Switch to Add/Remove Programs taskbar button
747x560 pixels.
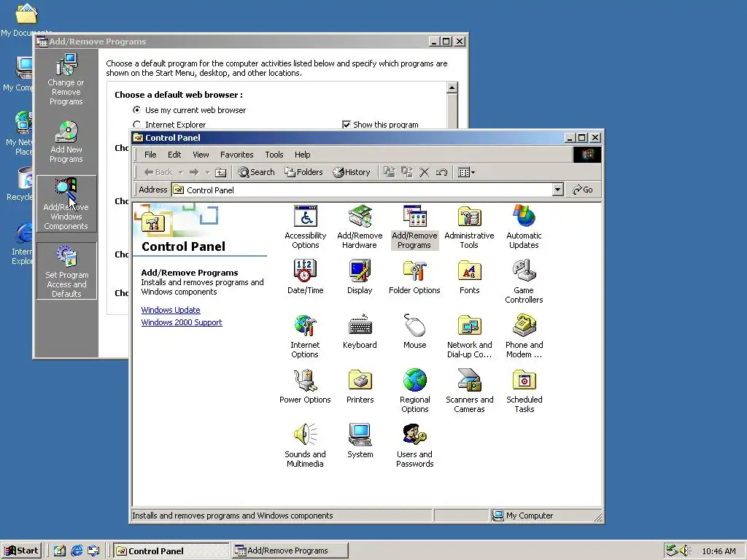290,551
